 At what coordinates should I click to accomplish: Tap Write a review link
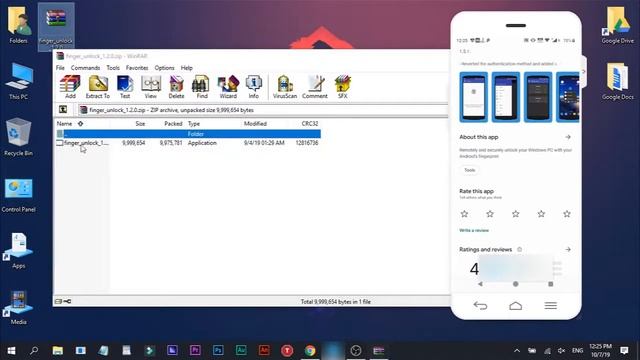point(474,230)
